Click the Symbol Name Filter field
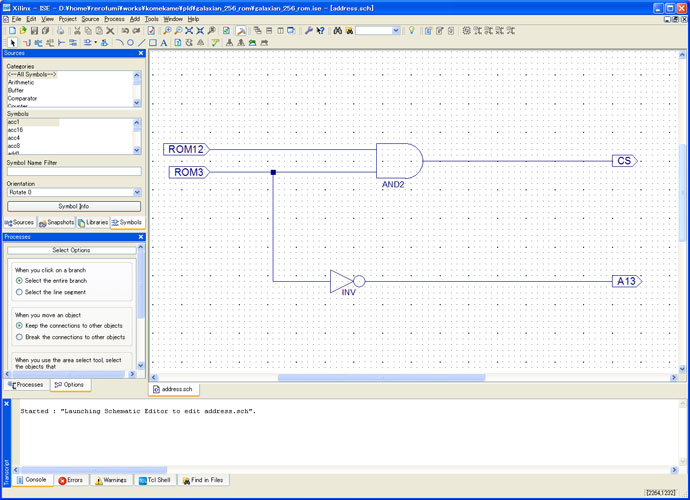This screenshot has width=690, height=500. 74,171
